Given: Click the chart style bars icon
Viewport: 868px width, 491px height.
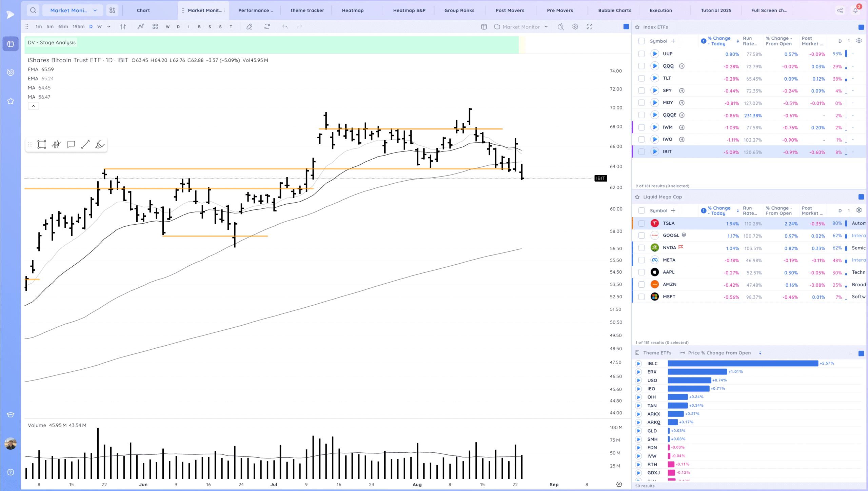Looking at the screenshot, I should point(123,27).
